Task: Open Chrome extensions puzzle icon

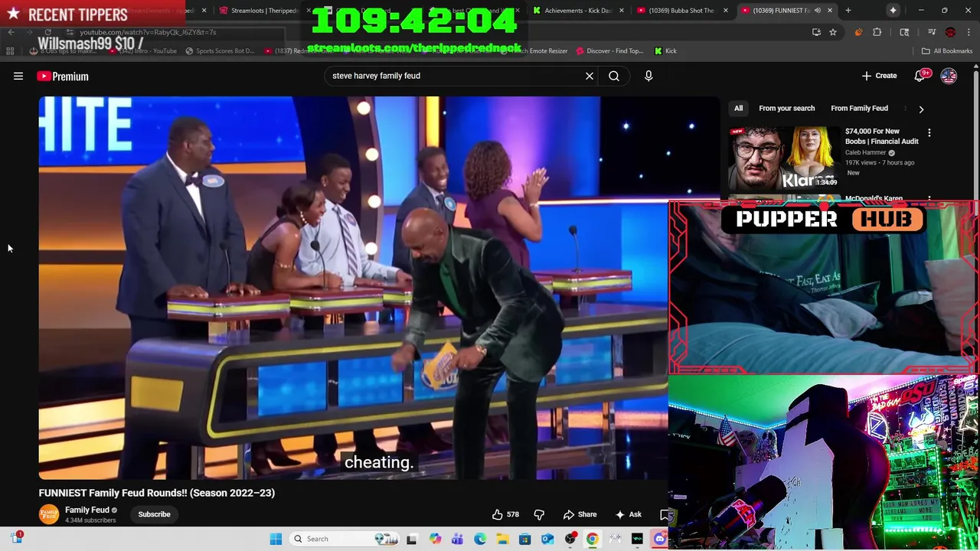Action: tap(877, 32)
